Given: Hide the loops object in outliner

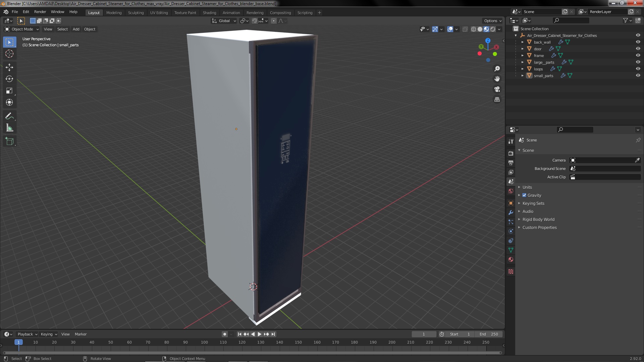Looking at the screenshot, I should pos(638,69).
